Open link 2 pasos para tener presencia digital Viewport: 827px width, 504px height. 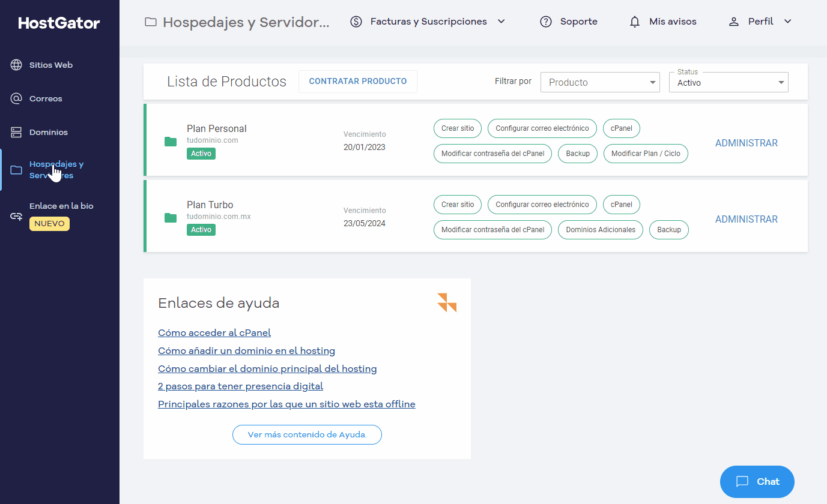pos(240,386)
